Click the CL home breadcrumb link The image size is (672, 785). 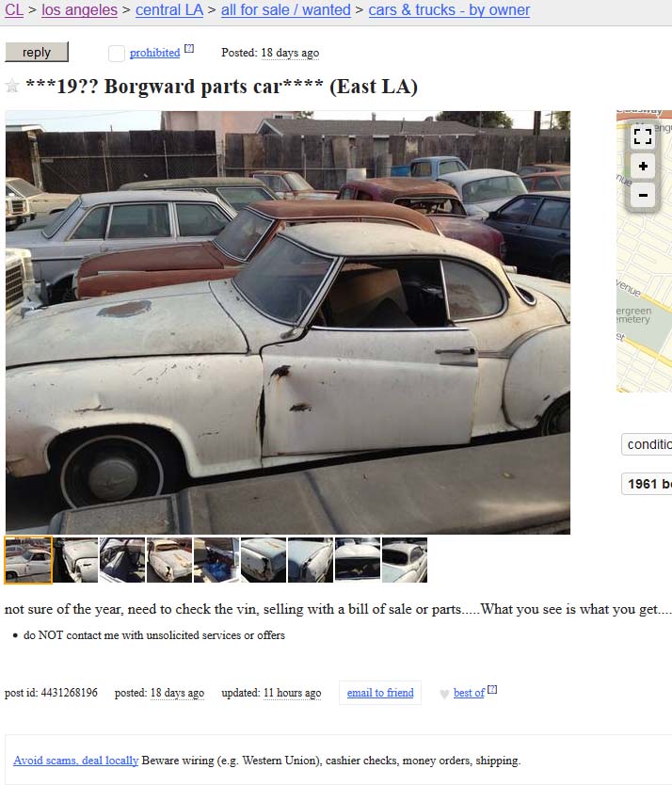[14, 10]
